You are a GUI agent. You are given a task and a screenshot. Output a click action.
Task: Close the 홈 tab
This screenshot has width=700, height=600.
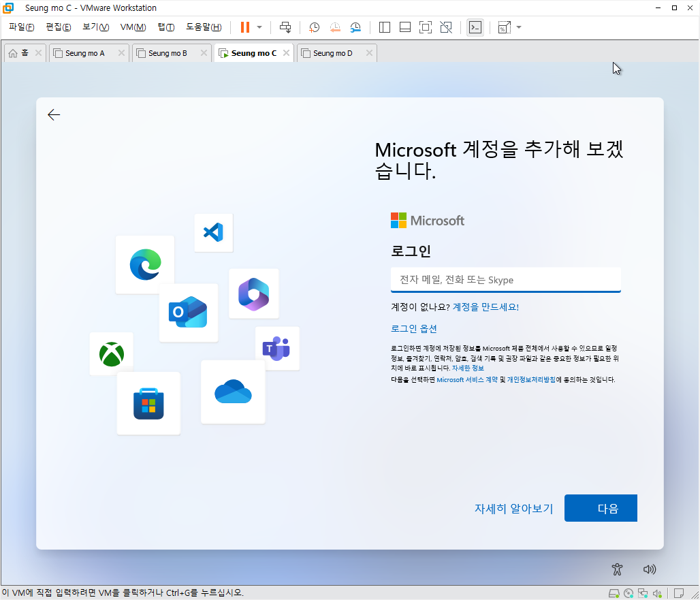click(x=38, y=52)
